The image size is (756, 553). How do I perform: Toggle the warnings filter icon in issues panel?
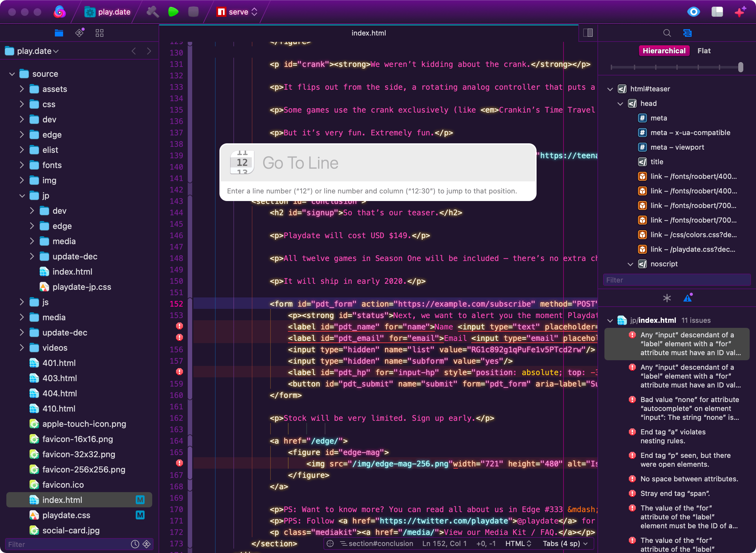pos(687,298)
